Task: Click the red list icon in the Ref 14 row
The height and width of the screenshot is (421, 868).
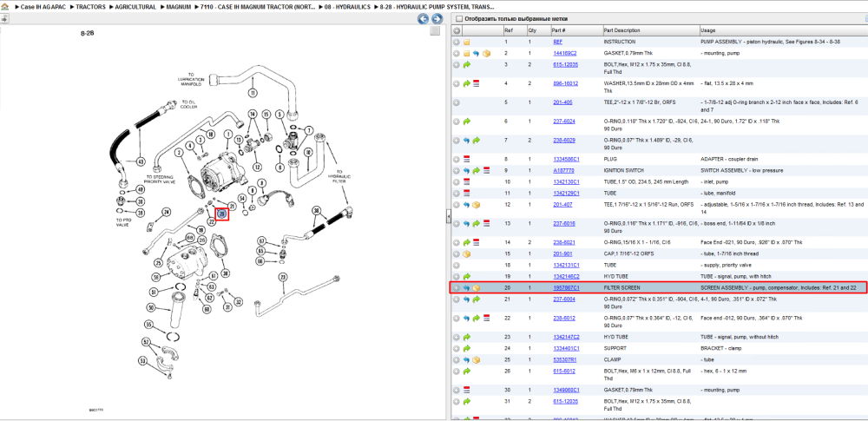Action: (476, 243)
